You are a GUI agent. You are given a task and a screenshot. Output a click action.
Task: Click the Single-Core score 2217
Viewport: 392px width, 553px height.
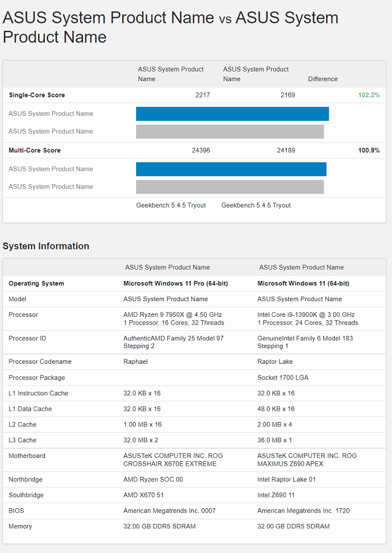(x=203, y=95)
